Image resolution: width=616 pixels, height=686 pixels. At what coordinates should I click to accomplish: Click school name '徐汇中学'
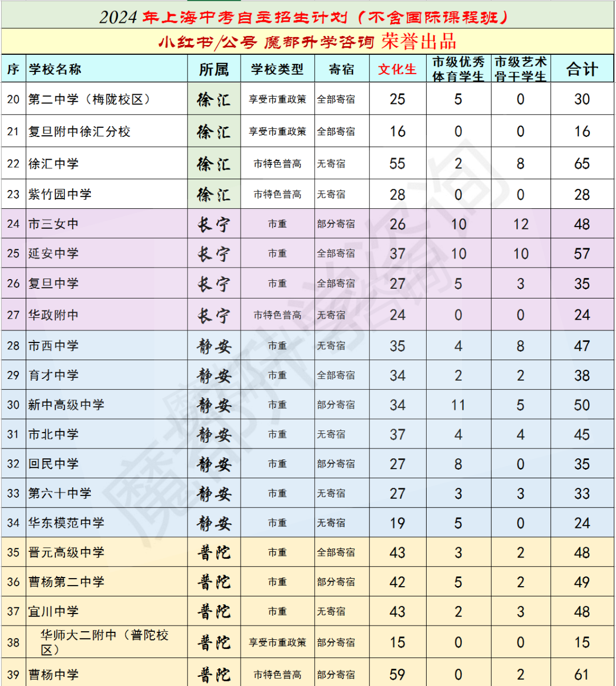[x=54, y=164]
